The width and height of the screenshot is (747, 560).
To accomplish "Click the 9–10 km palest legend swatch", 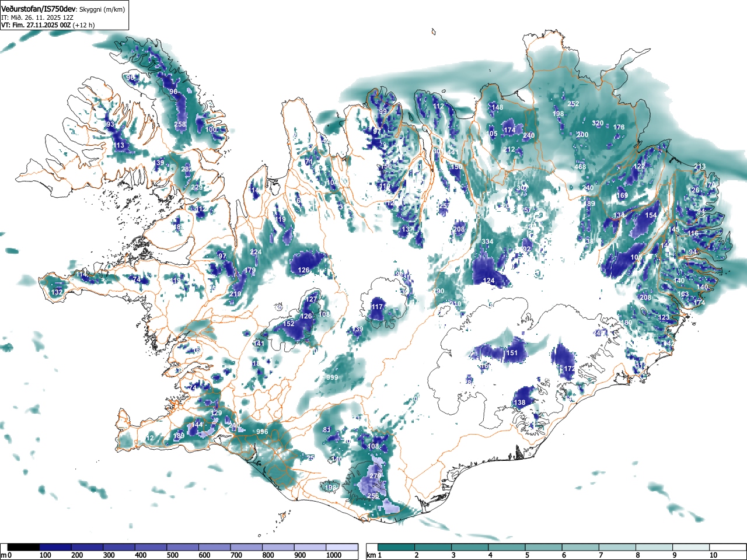I will coord(692,547).
